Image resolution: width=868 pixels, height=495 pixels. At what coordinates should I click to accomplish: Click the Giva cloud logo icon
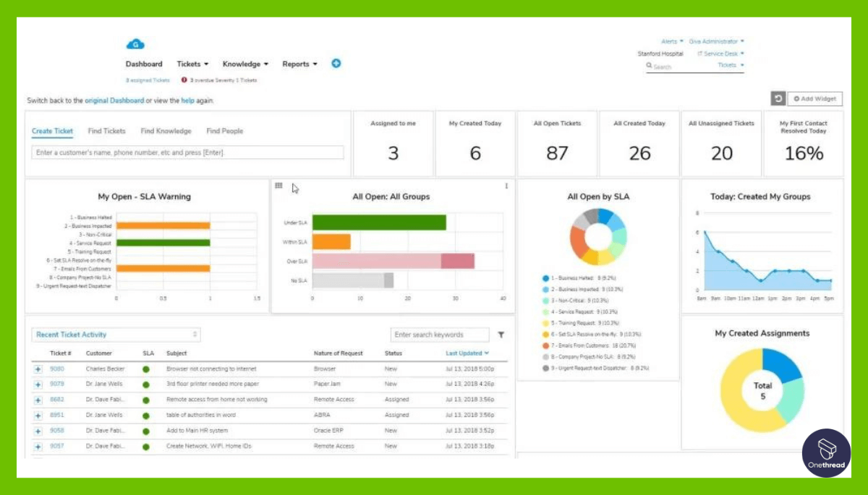pos(135,44)
